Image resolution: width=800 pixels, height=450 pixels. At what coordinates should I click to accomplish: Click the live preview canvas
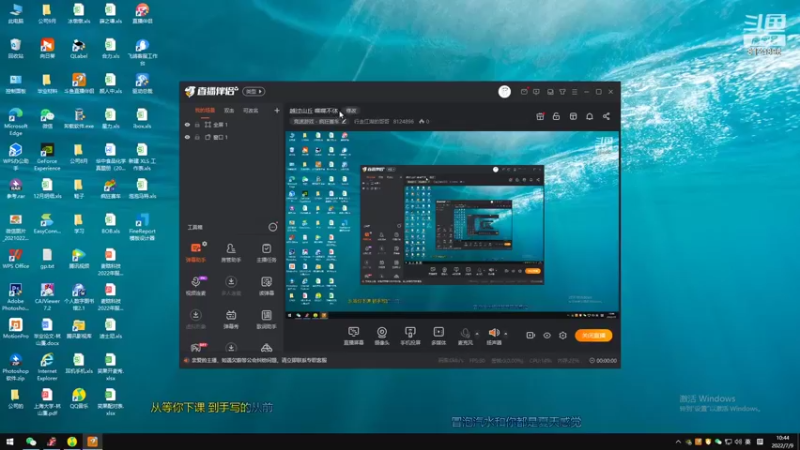click(453, 225)
